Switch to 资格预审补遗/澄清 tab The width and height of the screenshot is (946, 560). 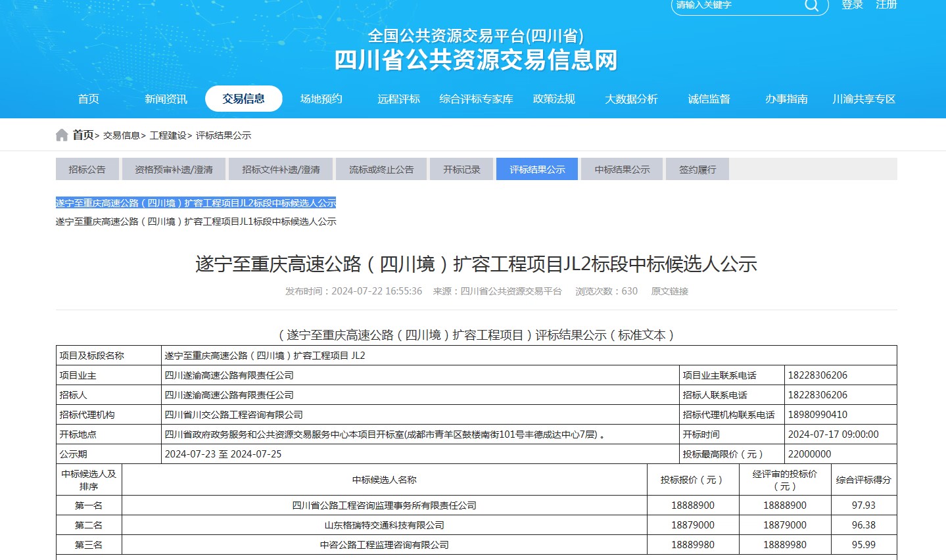pos(174,169)
